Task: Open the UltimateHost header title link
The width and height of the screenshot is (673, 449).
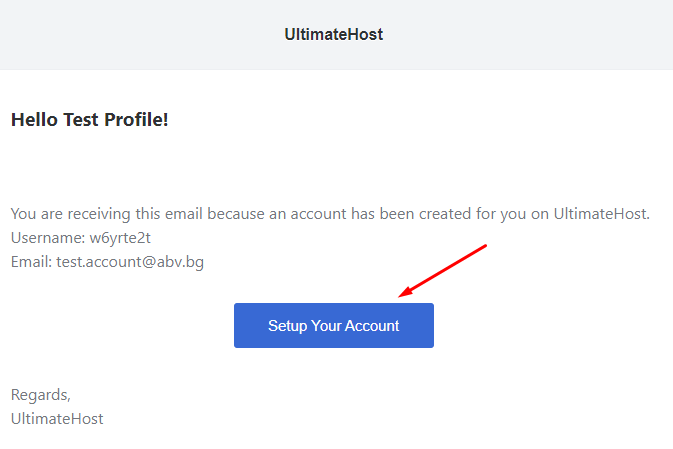Action: pos(333,34)
